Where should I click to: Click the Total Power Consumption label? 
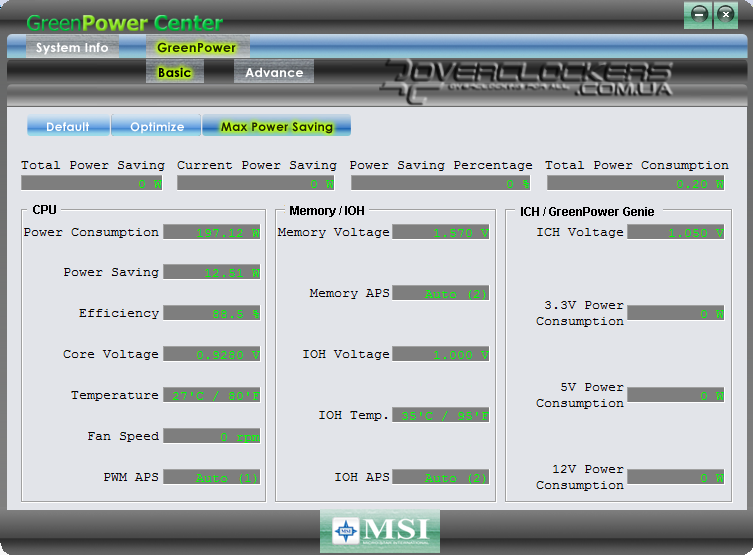(x=636, y=165)
